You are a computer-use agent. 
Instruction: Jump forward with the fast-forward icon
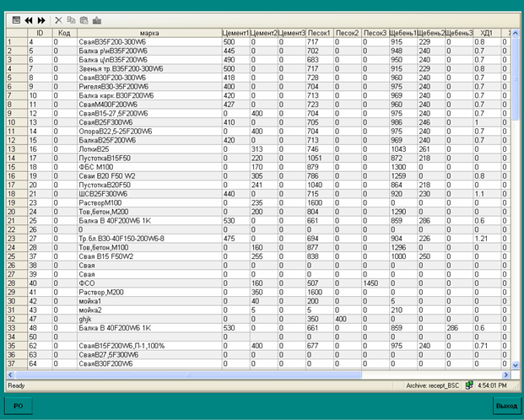41,19
